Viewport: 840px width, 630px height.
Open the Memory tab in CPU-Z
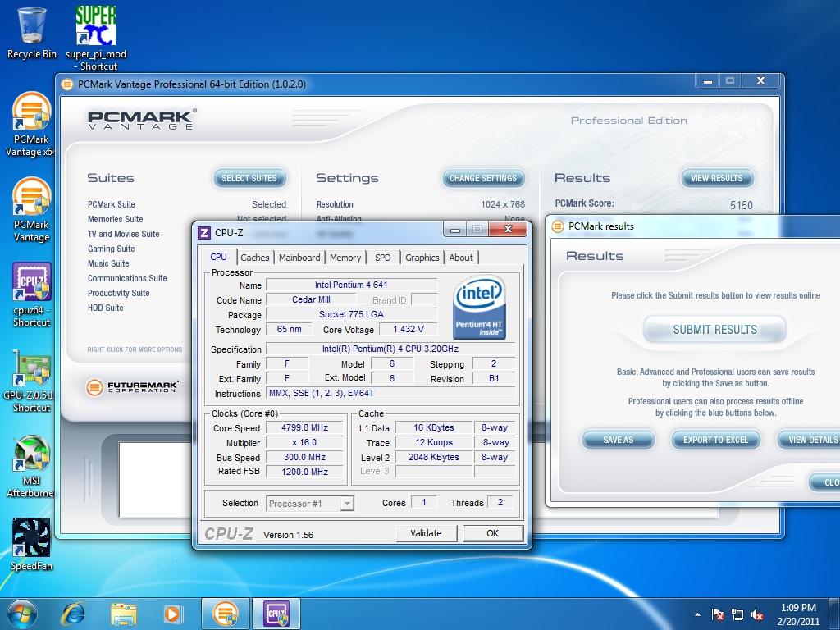345,258
